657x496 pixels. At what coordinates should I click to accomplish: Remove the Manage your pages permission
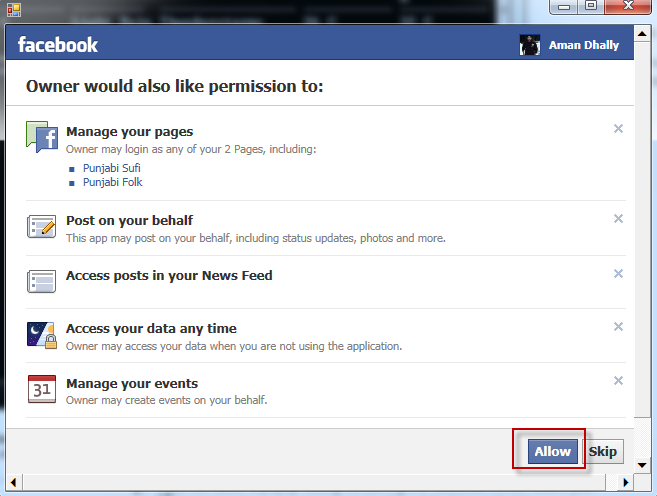[618, 128]
